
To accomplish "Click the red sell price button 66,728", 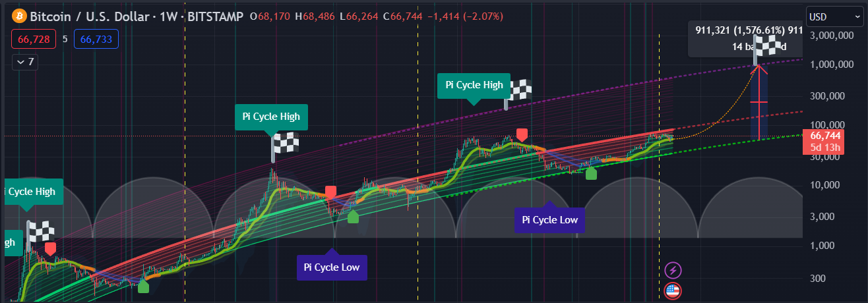I will point(32,40).
